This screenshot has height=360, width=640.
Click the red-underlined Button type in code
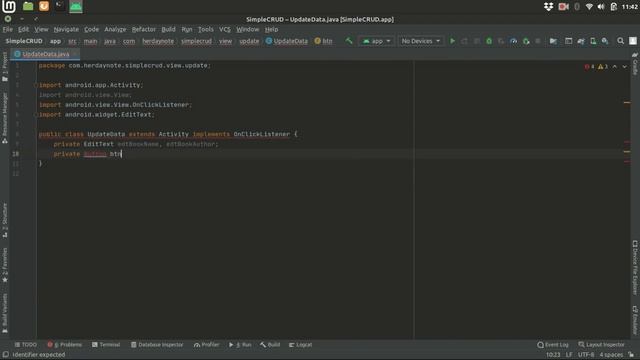point(95,154)
